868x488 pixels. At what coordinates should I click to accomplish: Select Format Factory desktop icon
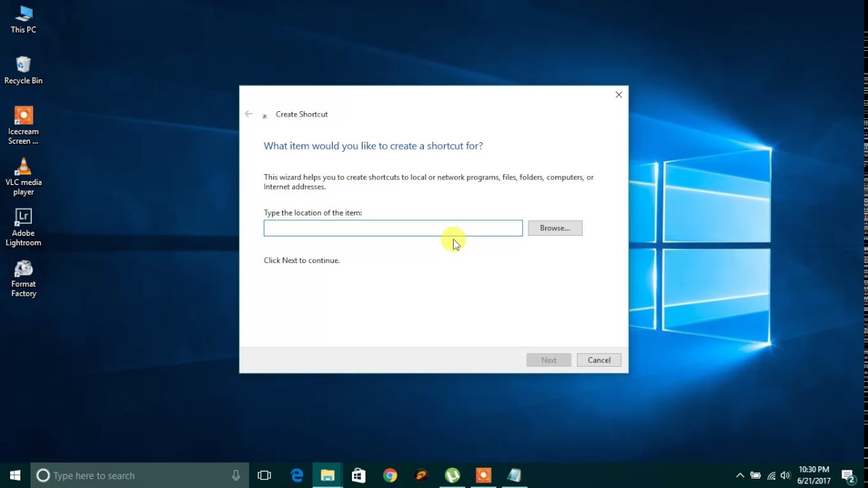pyautogui.click(x=23, y=279)
